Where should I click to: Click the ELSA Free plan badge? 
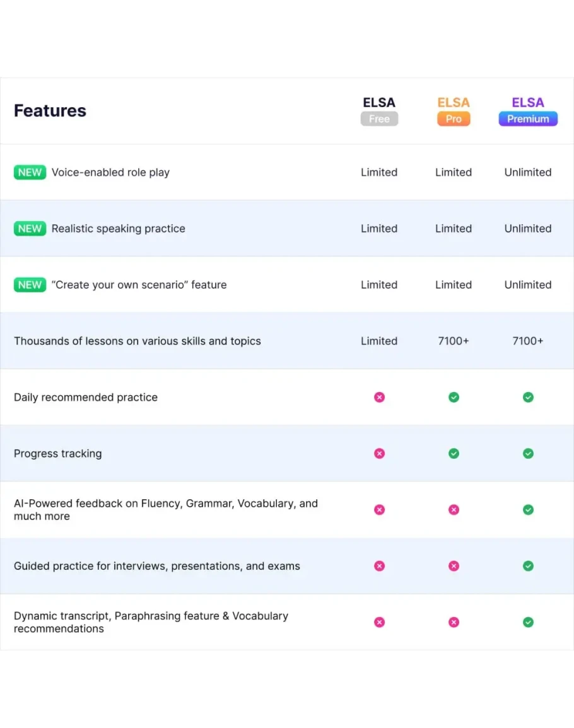[x=379, y=118]
